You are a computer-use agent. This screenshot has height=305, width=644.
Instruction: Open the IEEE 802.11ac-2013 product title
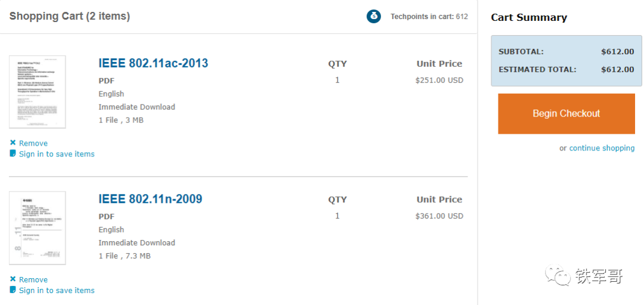153,63
